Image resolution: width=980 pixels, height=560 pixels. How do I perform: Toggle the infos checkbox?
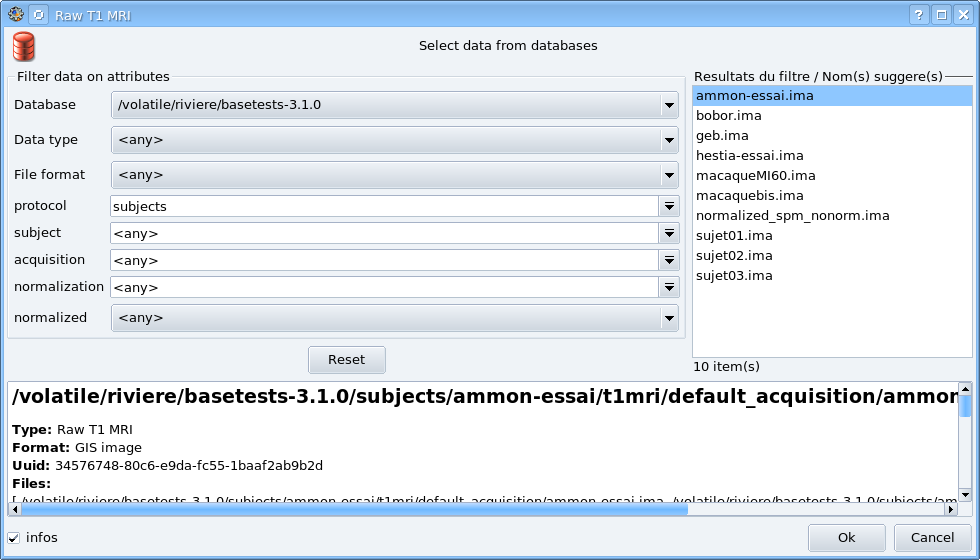[14, 538]
